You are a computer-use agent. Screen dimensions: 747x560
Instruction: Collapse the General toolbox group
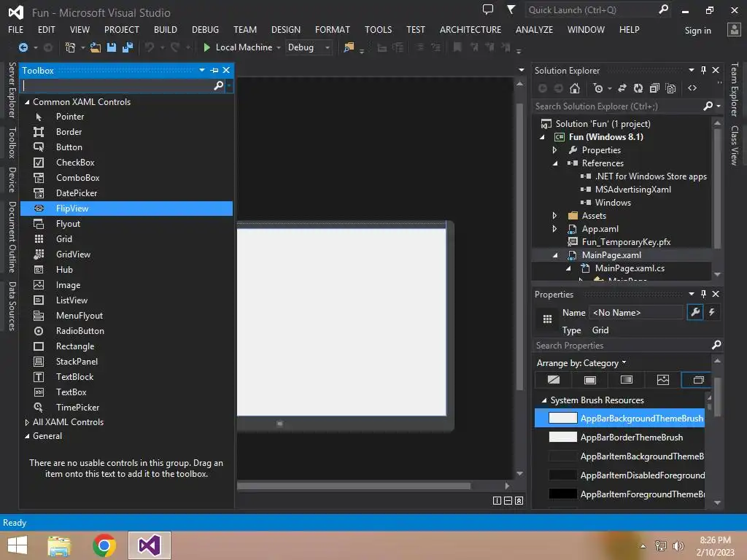coord(27,436)
